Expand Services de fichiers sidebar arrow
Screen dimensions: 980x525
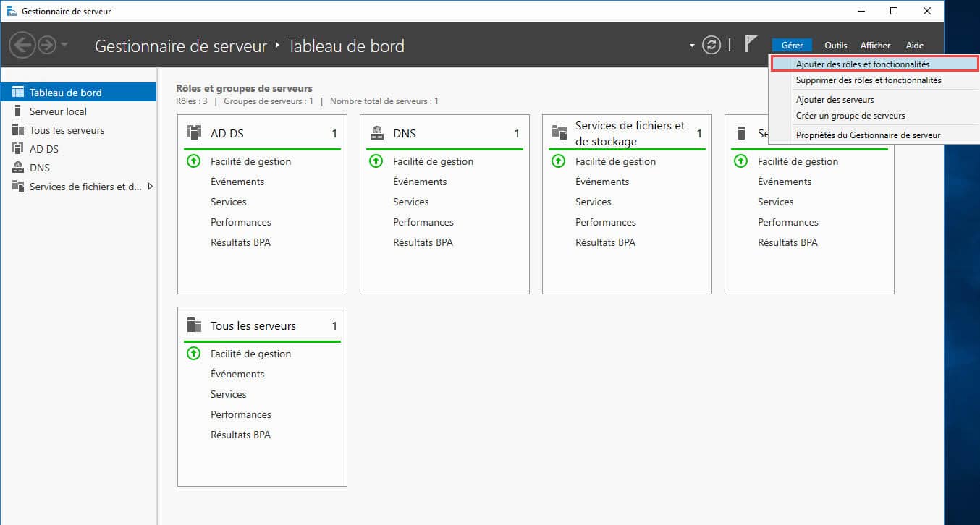point(150,187)
